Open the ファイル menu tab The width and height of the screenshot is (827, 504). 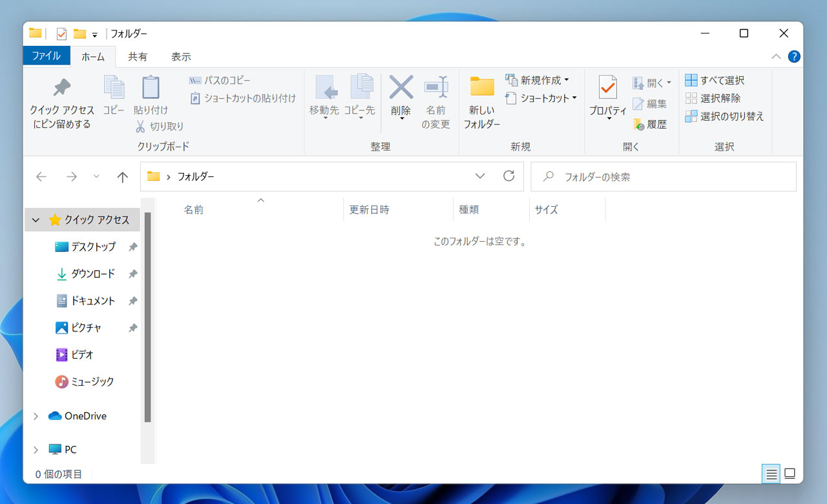tap(47, 56)
